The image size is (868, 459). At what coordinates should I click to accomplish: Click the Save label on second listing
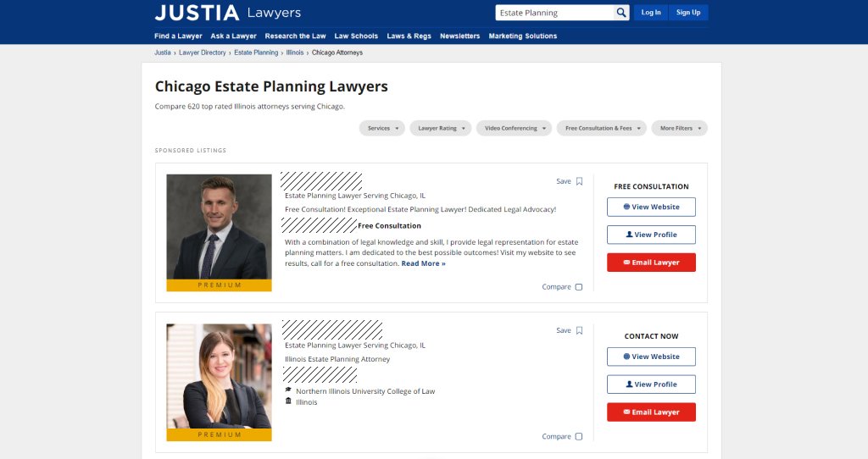[x=564, y=331]
